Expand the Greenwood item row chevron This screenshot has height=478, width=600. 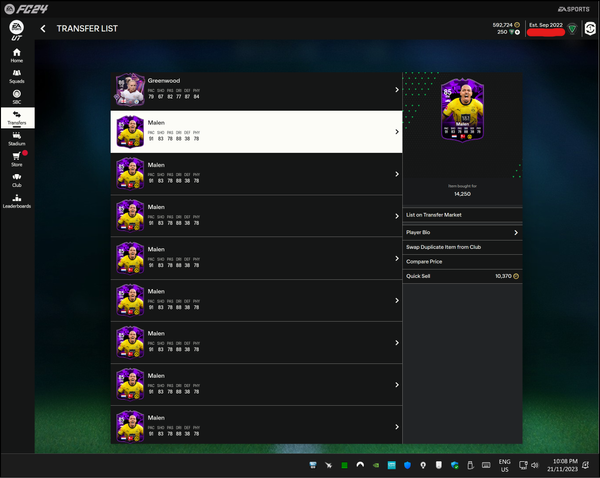pyautogui.click(x=397, y=90)
